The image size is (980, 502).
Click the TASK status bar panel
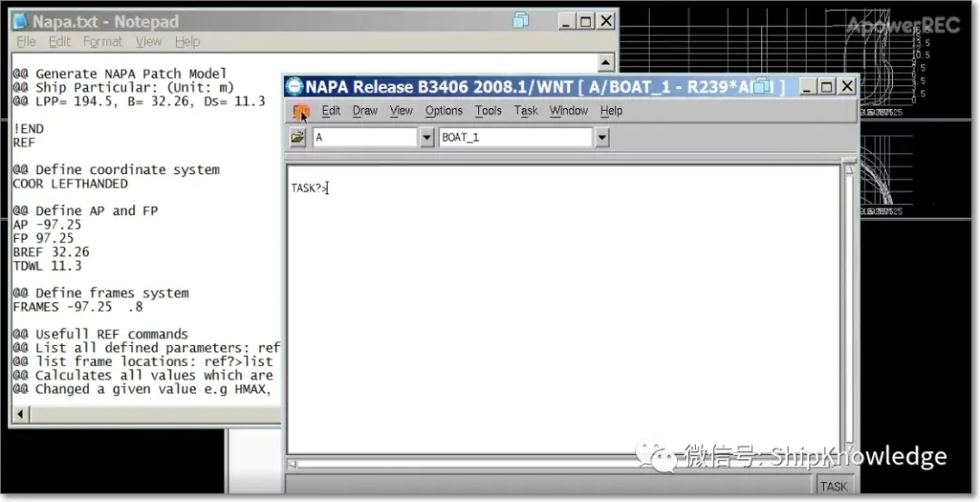(833, 486)
